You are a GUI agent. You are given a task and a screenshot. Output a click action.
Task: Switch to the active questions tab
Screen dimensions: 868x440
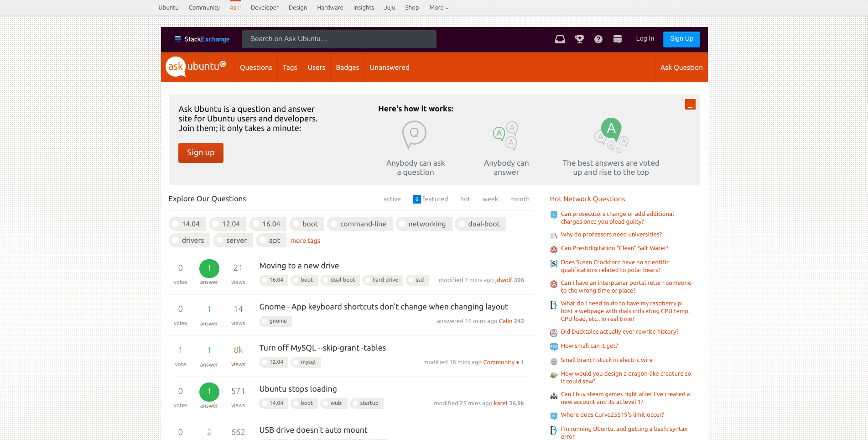tap(392, 199)
